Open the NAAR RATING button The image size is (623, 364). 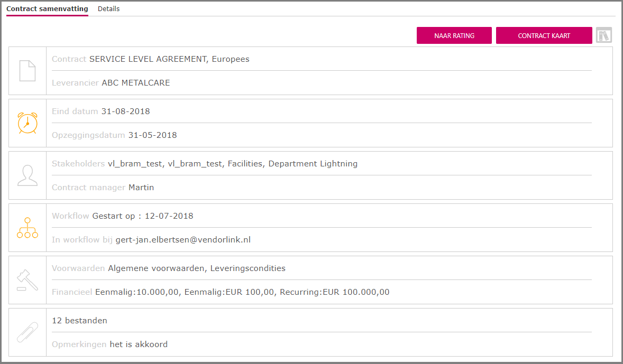pos(454,35)
